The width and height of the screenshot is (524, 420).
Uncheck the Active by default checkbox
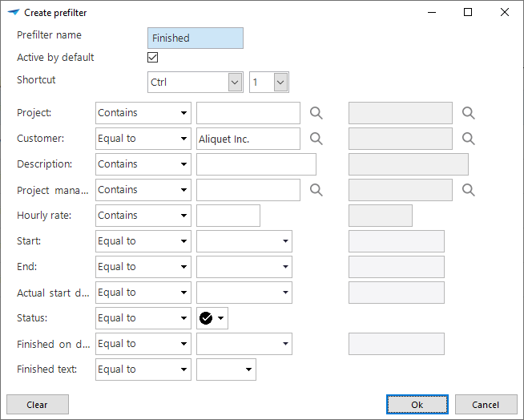[x=153, y=58]
